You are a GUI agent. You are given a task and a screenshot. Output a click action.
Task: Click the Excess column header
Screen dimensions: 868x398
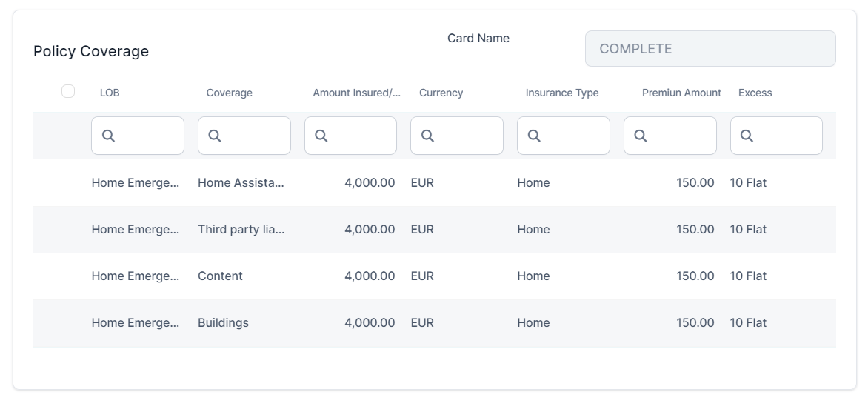point(755,93)
